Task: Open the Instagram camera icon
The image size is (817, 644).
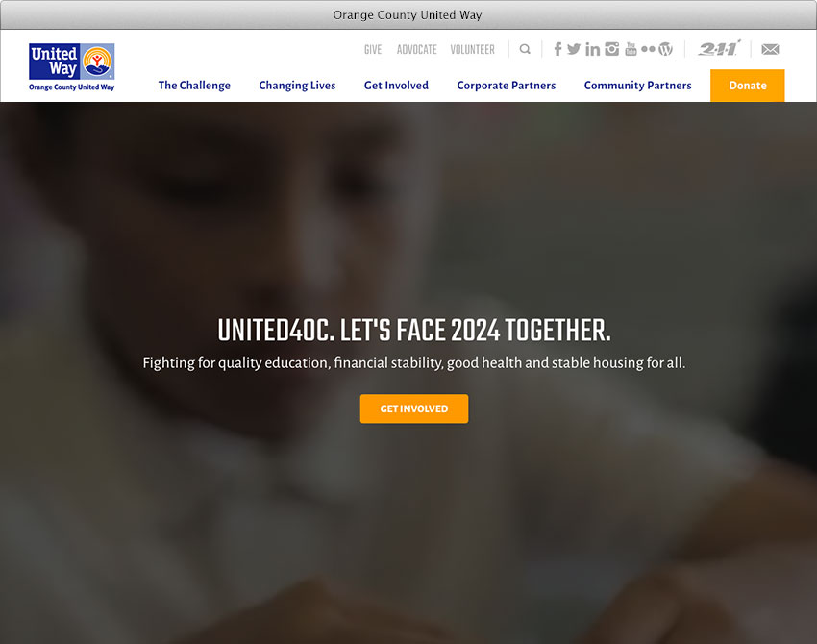Action: coord(611,49)
